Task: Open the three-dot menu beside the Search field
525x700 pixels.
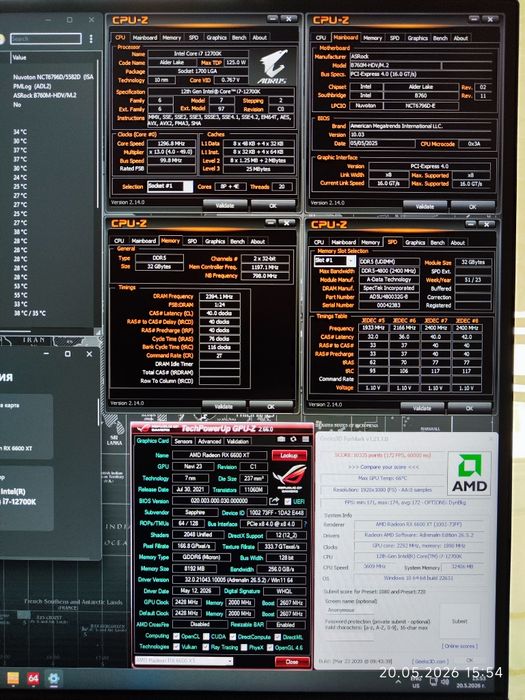Action: pyautogui.click(x=91, y=39)
